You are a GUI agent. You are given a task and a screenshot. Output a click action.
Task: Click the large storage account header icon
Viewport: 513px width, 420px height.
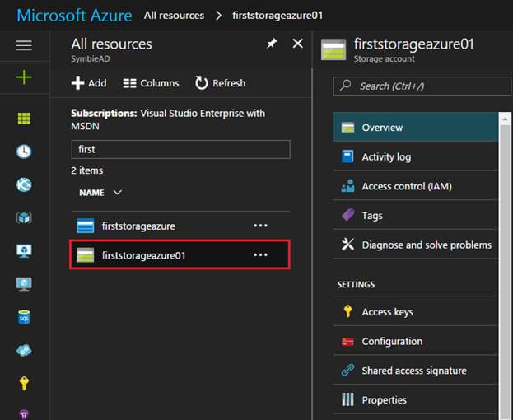tap(333, 49)
